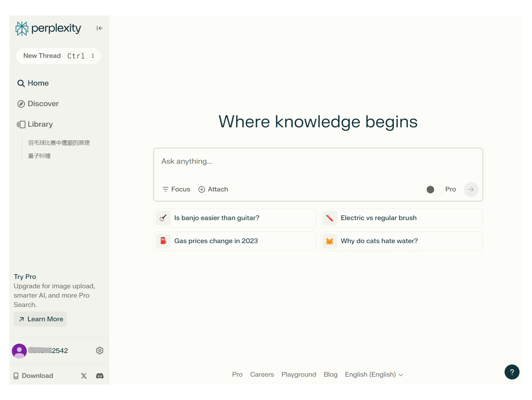Expand the English (English) language dropdown
The height and width of the screenshot is (400, 532).
click(374, 374)
